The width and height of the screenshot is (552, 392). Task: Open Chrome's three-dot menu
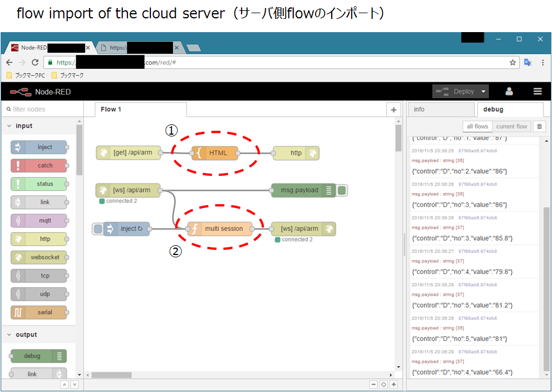(x=543, y=62)
